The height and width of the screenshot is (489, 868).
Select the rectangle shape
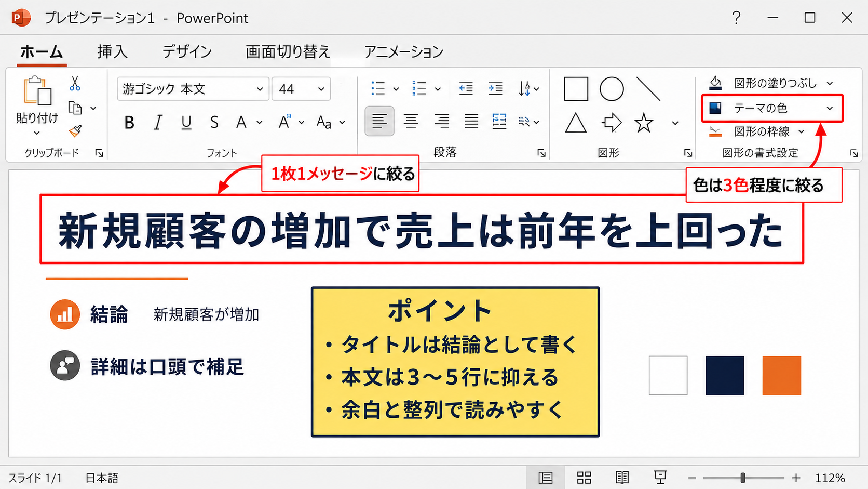point(576,89)
